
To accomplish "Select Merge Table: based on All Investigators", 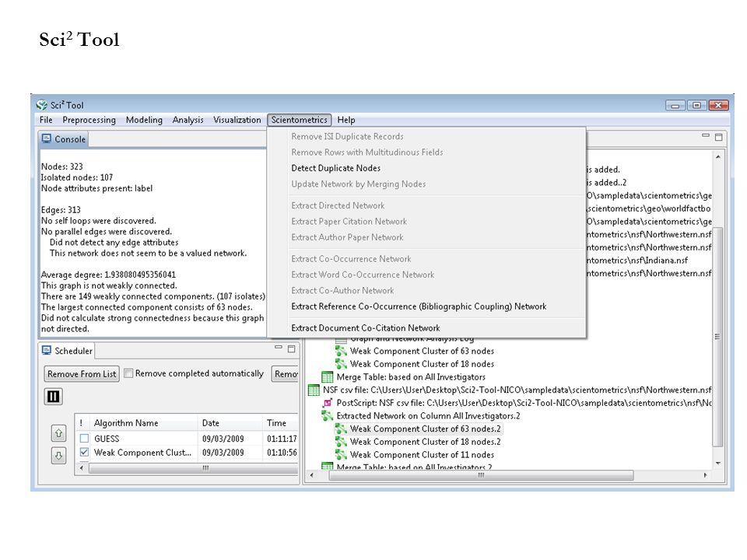I will [411, 376].
